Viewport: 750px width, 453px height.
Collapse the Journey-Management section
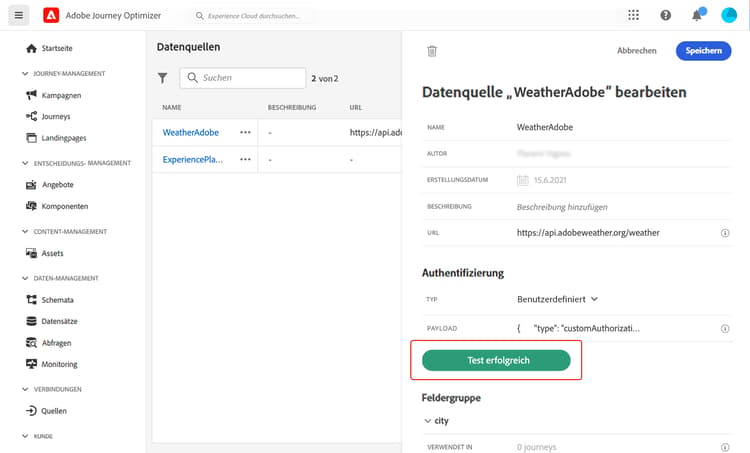[x=25, y=74]
